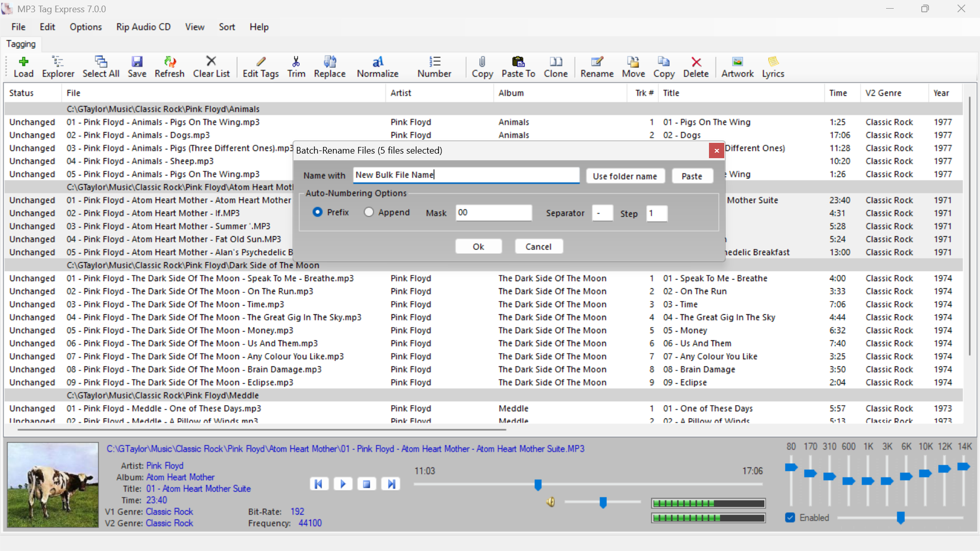The image size is (980, 551).
Task: Toggle the equalizer Enabled checkbox
Action: click(x=790, y=517)
